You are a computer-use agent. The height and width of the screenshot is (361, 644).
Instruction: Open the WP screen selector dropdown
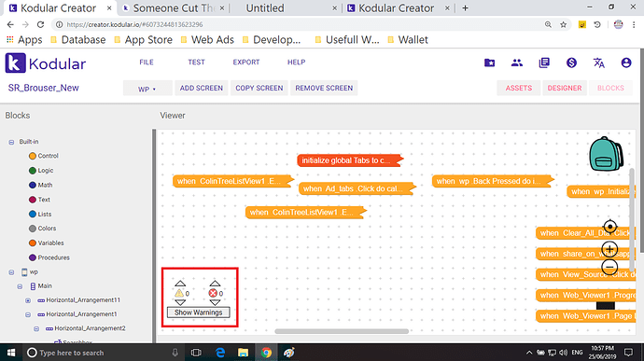(x=147, y=89)
